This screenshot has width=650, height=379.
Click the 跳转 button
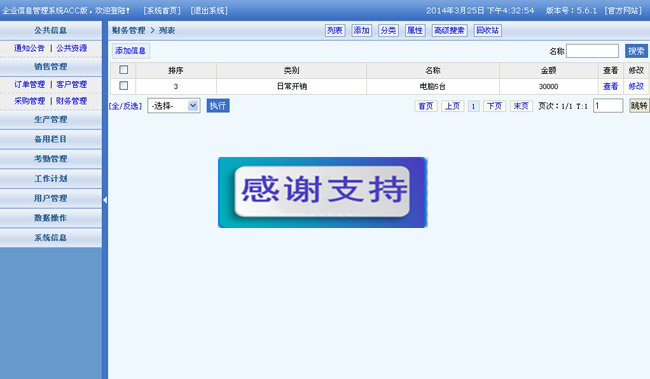639,106
